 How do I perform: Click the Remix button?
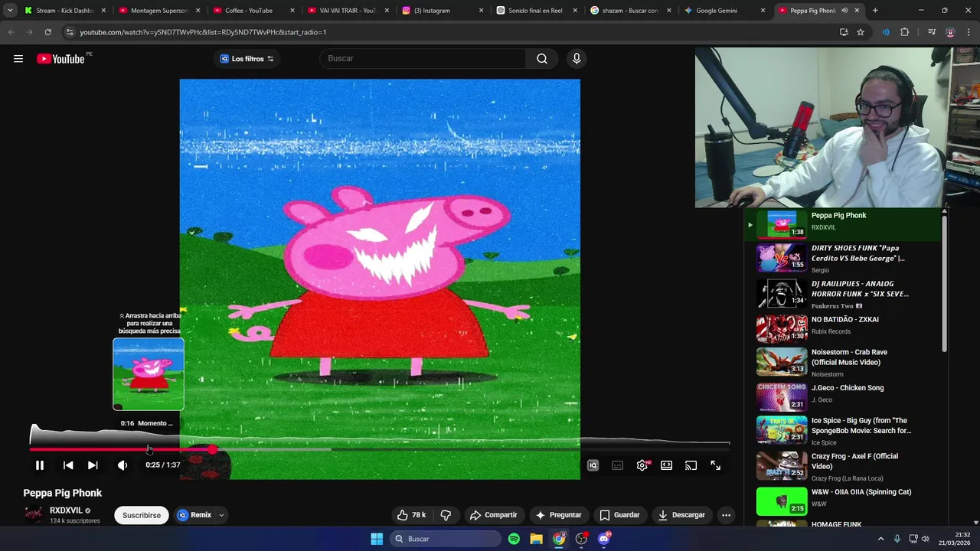(x=194, y=515)
